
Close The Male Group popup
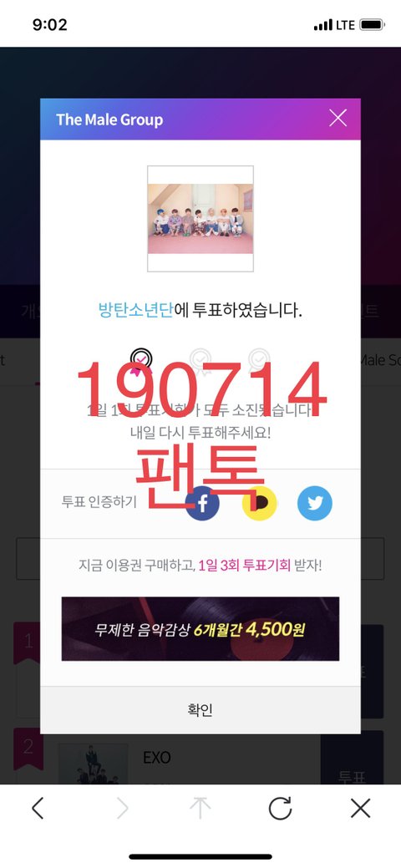[x=338, y=118]
